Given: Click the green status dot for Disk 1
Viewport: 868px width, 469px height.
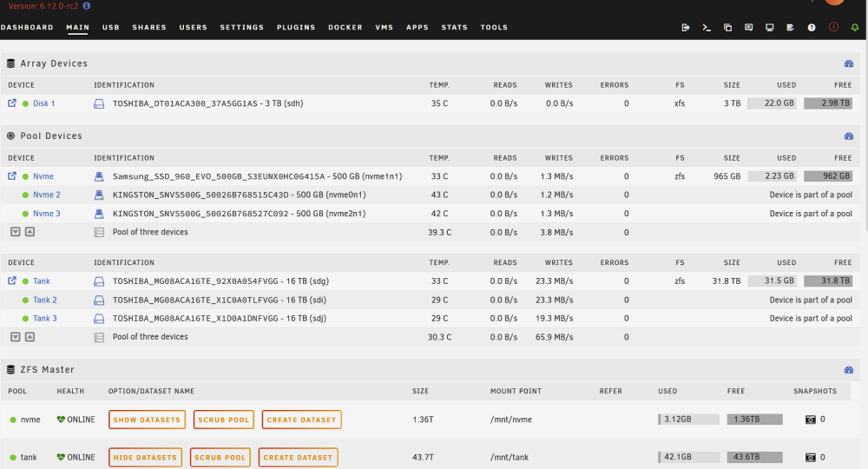Looking at the screenshot, I should pyautogui.click(x=25, y=103).
